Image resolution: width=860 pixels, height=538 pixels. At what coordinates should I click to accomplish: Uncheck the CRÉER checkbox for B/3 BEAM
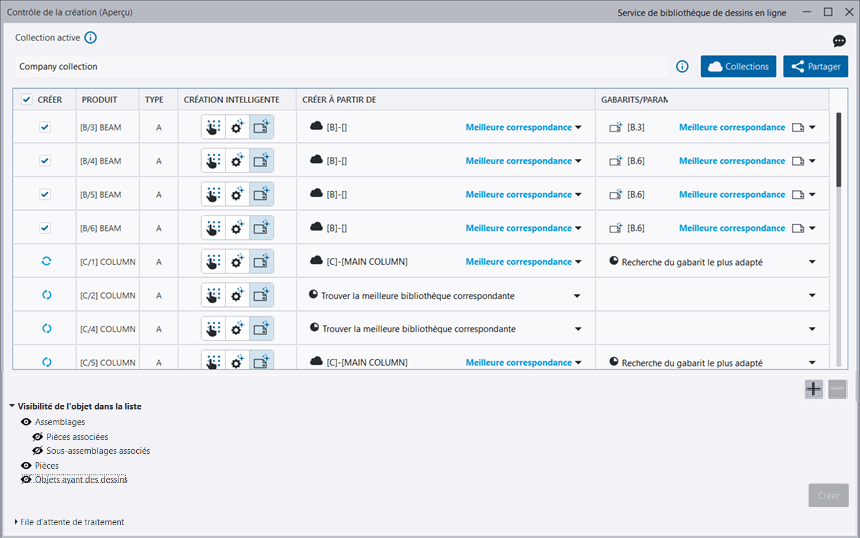click(x=45, y=127)
